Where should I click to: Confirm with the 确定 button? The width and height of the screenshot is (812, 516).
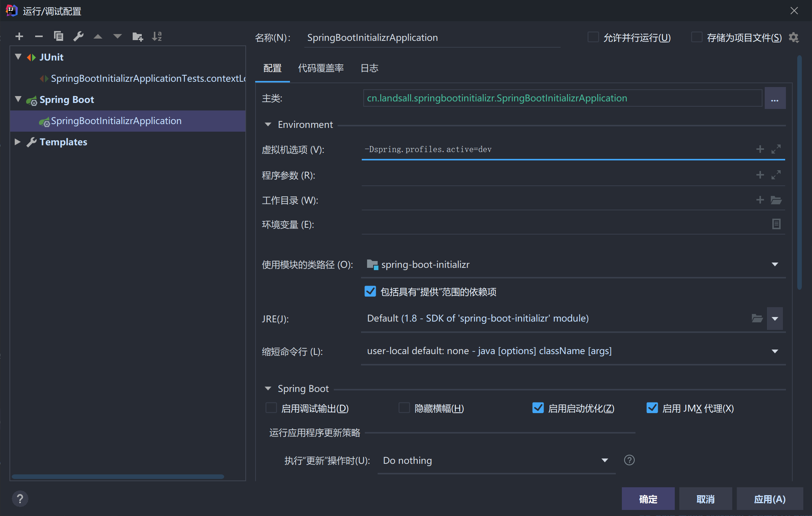click(x=648, y=499)
